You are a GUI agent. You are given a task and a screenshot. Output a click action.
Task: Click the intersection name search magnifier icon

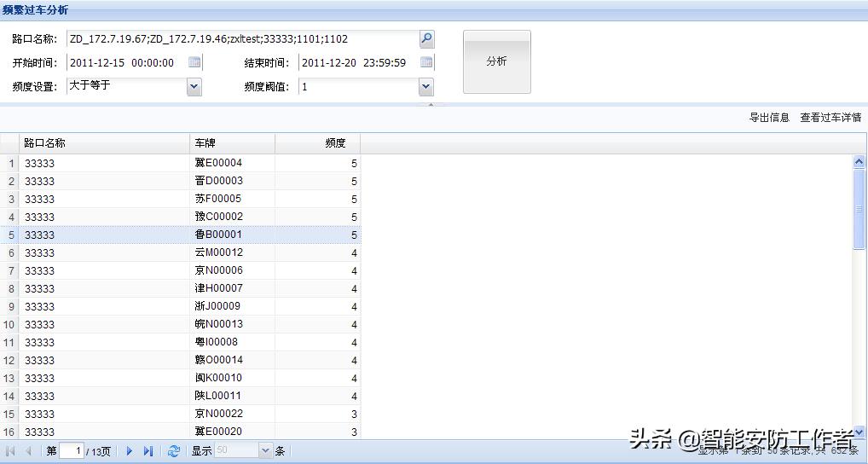click(x=427, y=38)
